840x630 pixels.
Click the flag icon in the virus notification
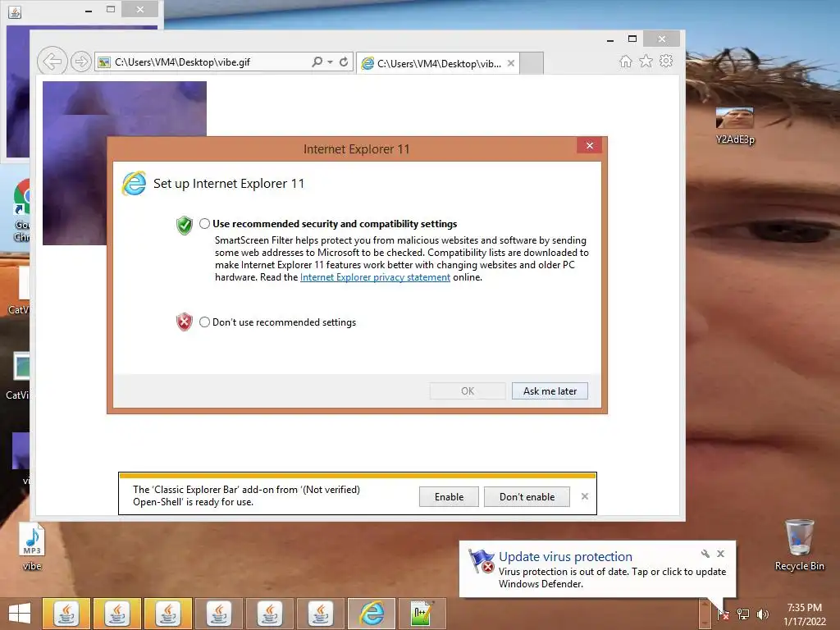point(481,561)
